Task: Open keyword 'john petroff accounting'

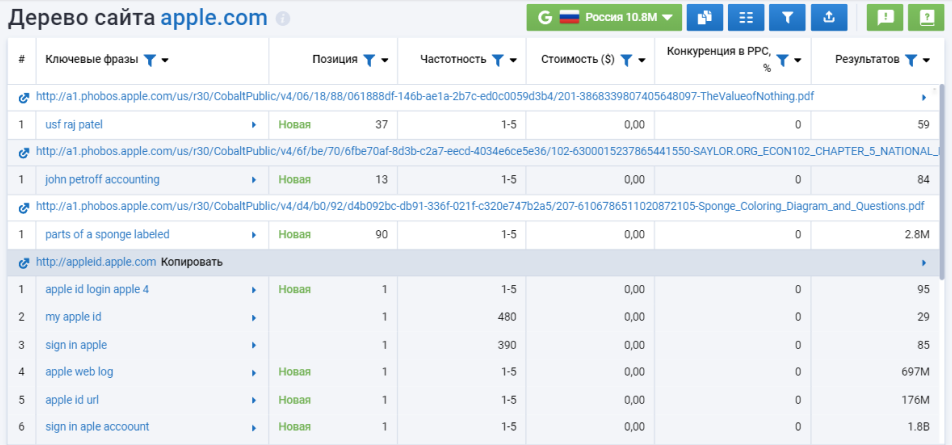Action: coord(103,180)
